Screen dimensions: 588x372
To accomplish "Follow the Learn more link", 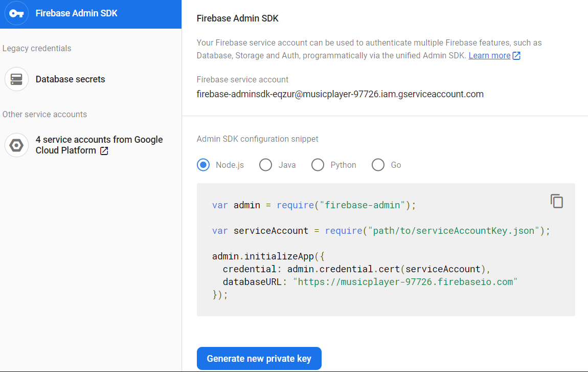I will pos(489,56).
